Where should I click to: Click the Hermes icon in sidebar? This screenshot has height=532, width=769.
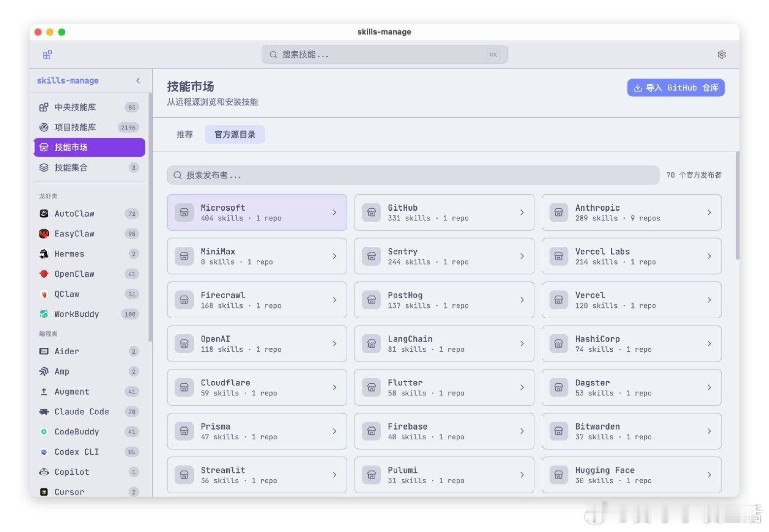pyautogui.click(x=44, y=254)
